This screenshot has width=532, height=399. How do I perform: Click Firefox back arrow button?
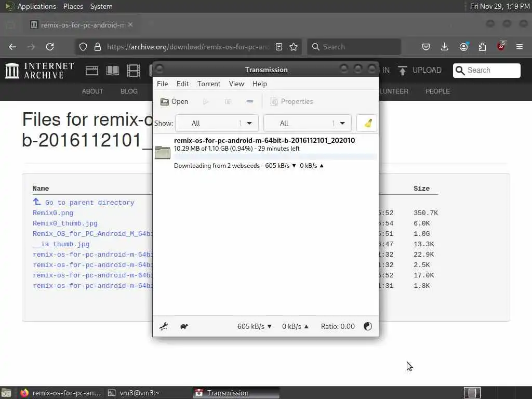12,47
